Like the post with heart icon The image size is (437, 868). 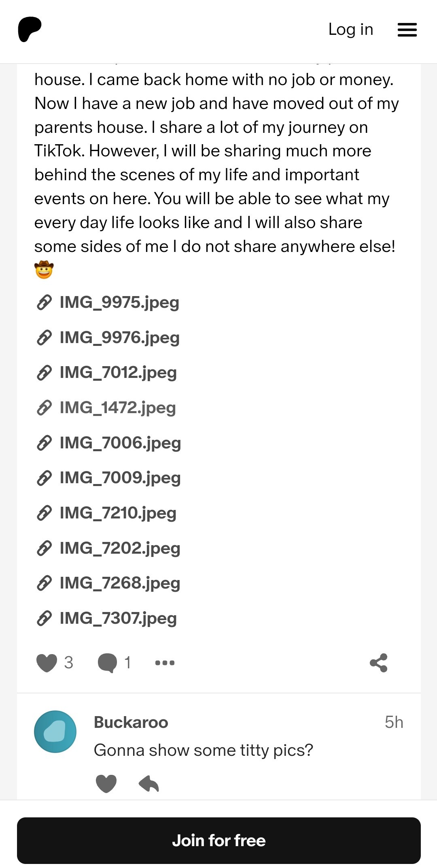(x=47, y=663)
